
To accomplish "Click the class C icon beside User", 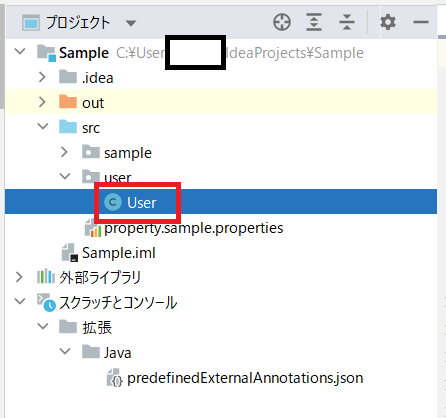I will (x=113, y=202).
